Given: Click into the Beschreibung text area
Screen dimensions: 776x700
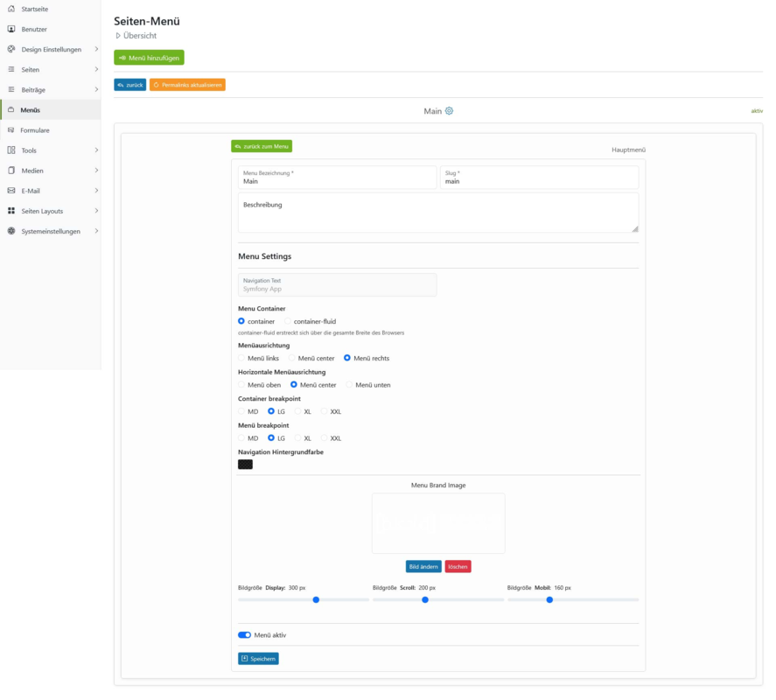Looking at the screenshot, I should point(438,213).
